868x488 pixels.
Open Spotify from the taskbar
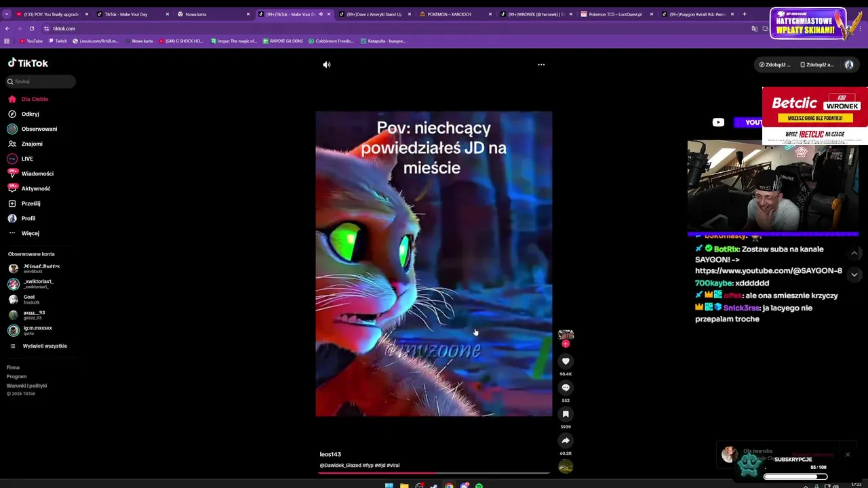[x=479, y=485]
